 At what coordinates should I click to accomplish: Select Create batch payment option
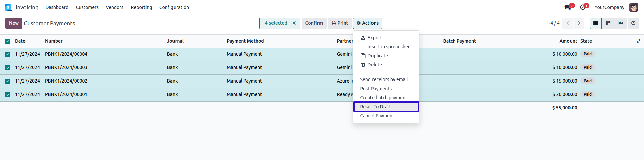pos(384,98)
